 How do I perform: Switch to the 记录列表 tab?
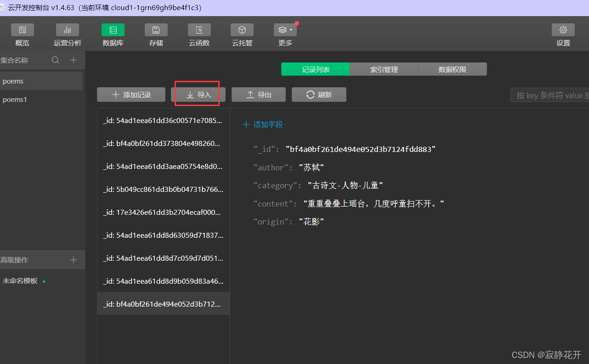tap(316, 69)
